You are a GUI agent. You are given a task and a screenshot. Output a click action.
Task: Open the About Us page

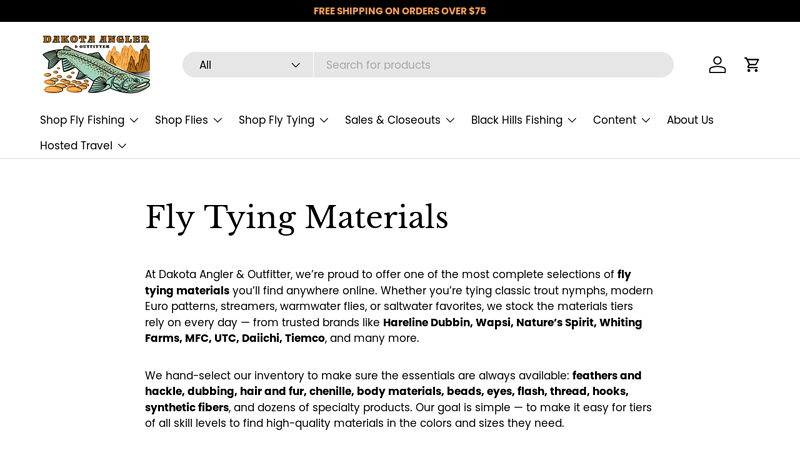690,120
